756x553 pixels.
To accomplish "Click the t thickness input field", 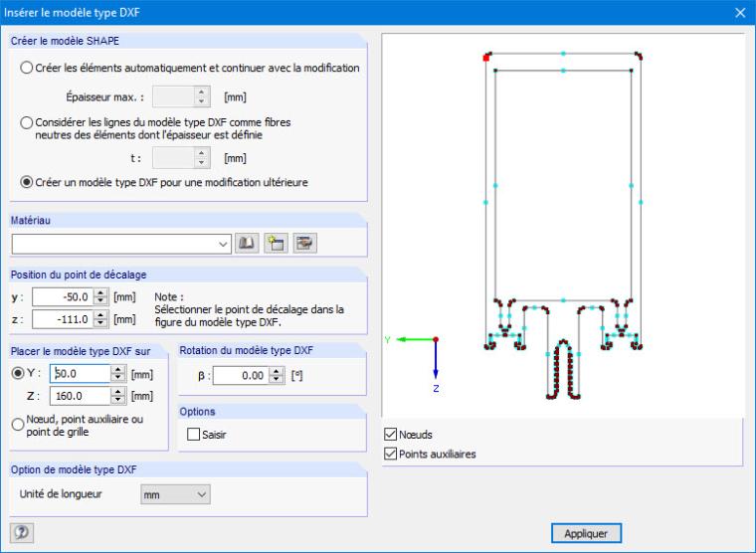I will click(173, 158).
